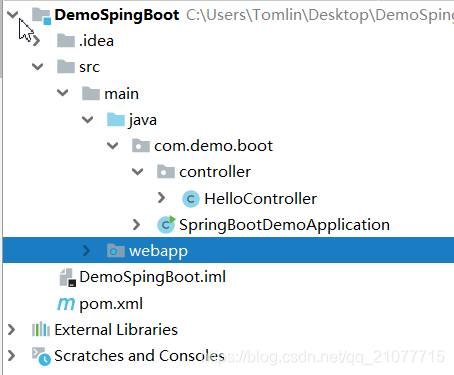Click the com.demo.boot package icon

(141, 146)
